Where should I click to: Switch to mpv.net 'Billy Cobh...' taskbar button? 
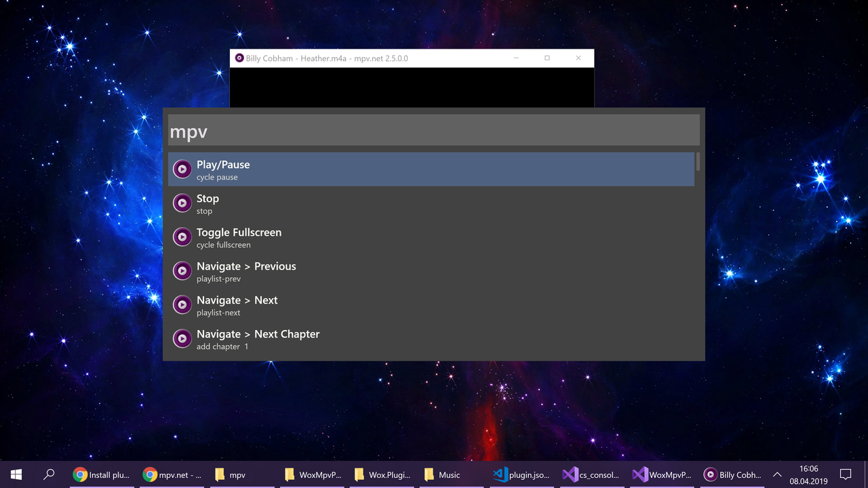731,474
